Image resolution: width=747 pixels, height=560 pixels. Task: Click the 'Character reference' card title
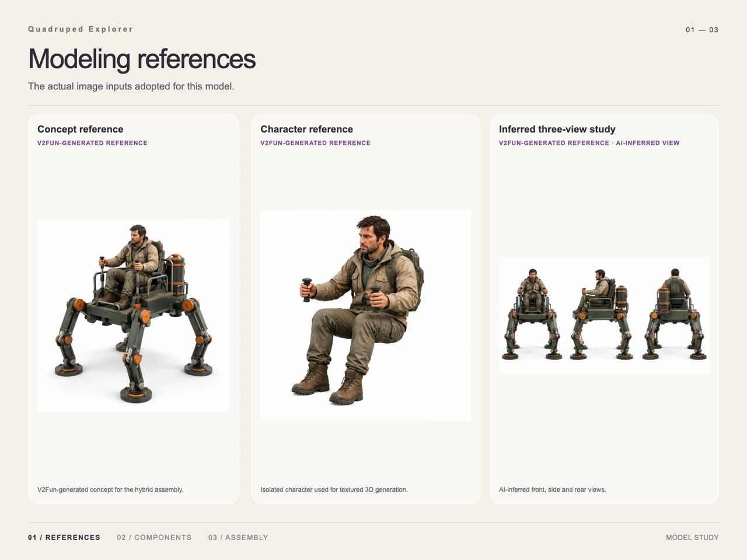[x=307, y=129]
